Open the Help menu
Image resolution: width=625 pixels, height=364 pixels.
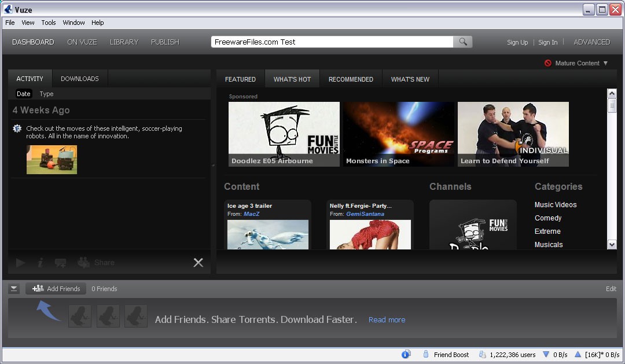pos(98,23)
